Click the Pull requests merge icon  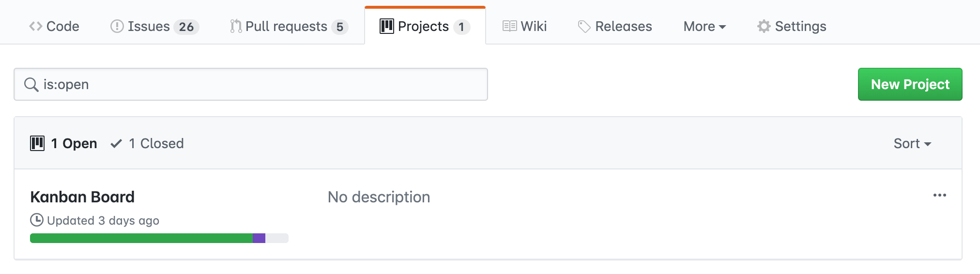click(236, 27)
